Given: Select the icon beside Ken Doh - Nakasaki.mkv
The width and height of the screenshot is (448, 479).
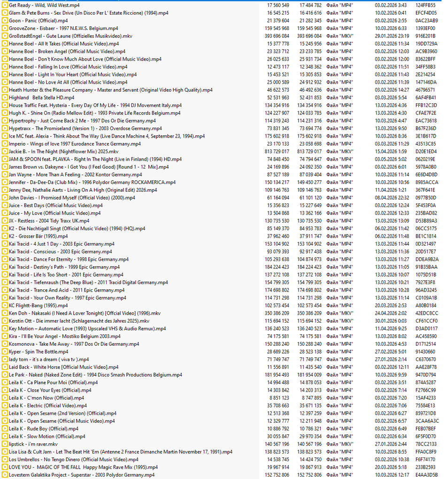Looking at the screenshot, I should pos(5,313).
